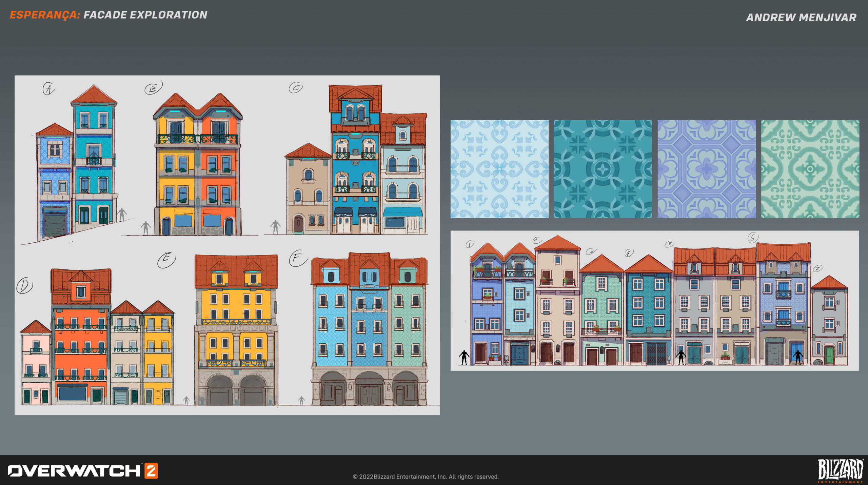Select the purple-blue tile pattern swatch

click(x=707, y=169)
